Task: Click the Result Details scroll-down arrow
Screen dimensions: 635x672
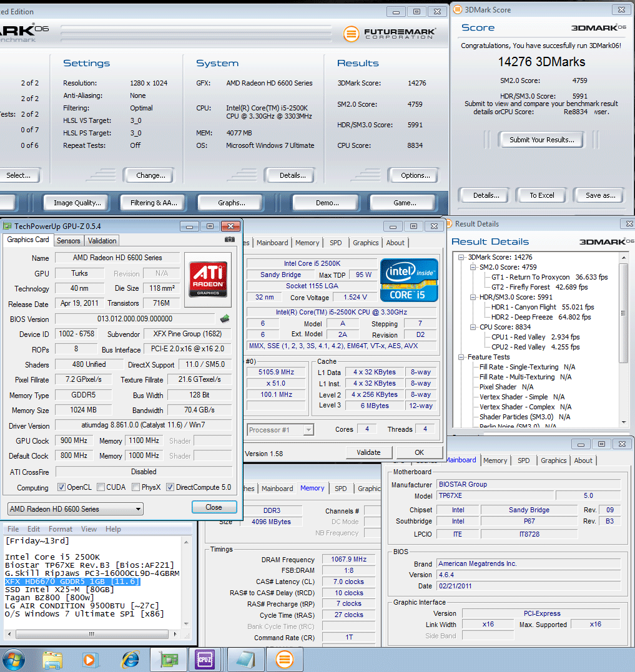Action: (623, 422)
